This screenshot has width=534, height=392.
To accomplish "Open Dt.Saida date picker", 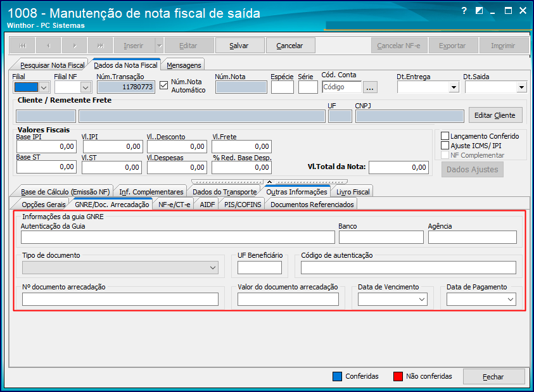I will 521,87.
